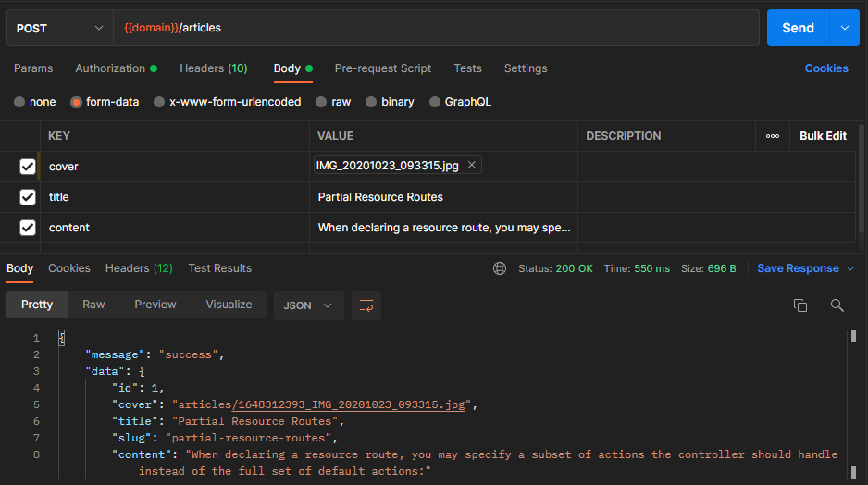Collapse the root JSON object at line 1

(61, 338)
